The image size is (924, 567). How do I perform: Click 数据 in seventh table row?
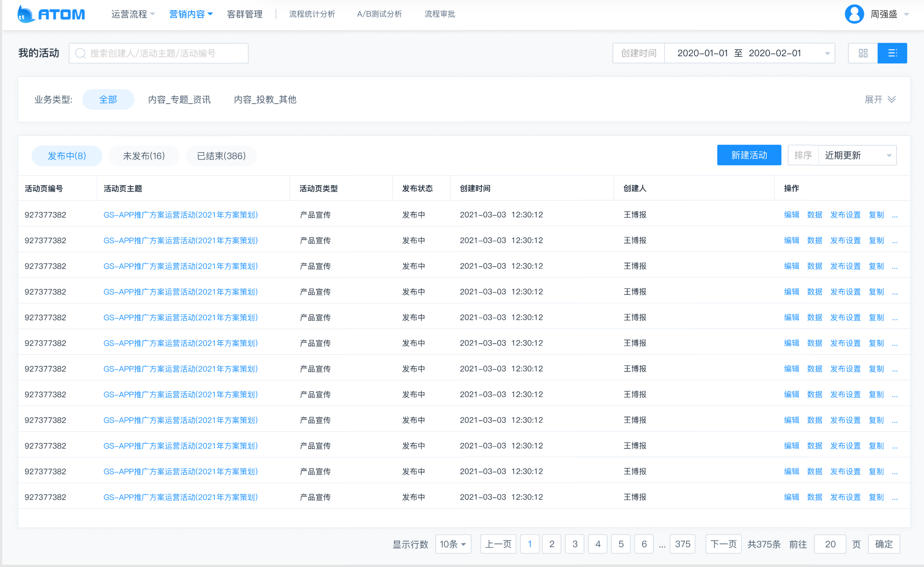[x=814, y=369]
